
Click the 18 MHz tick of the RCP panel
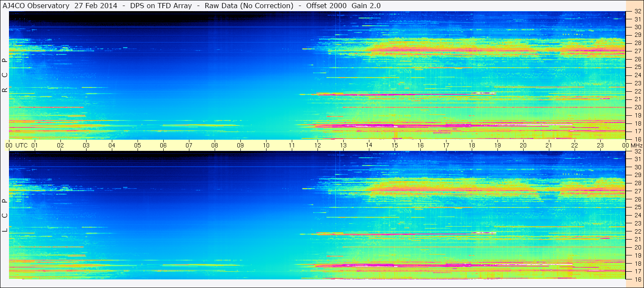point(638,123)
